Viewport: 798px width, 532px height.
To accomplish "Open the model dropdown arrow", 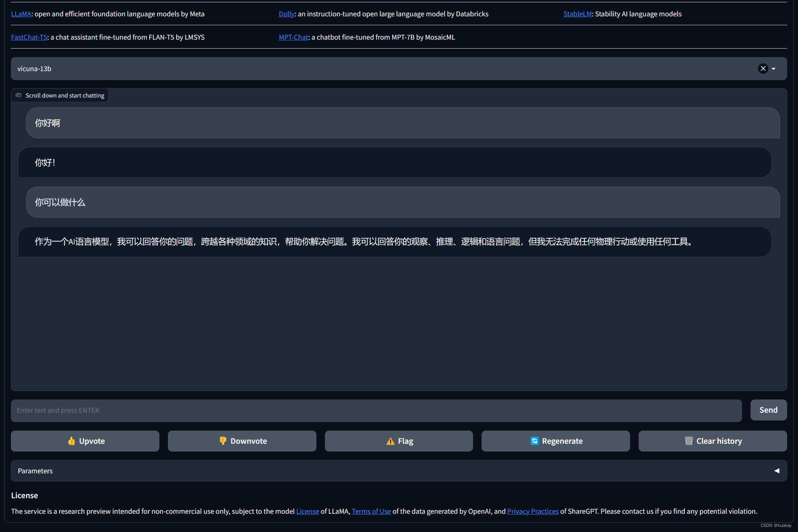I will click(774, 69).
